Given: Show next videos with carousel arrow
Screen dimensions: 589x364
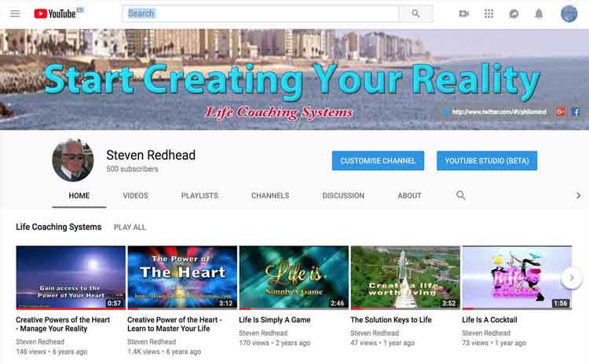Looking at the screenshot, I should 572,278.
